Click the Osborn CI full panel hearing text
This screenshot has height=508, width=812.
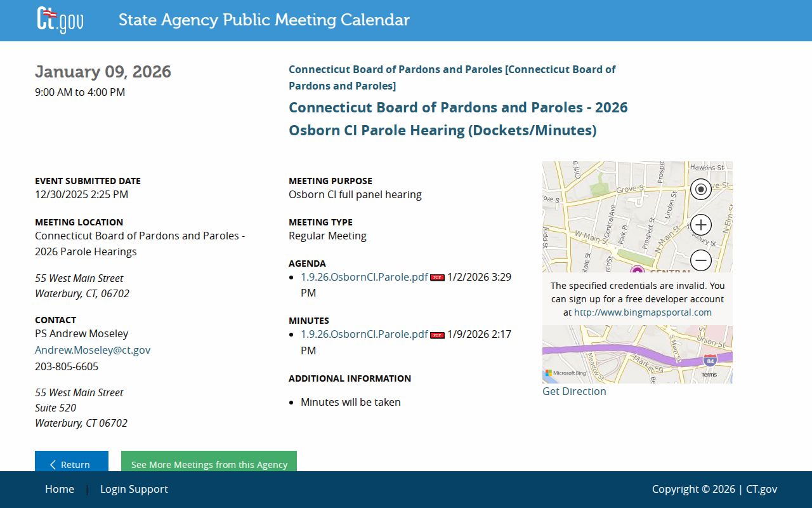pos(355,194)
